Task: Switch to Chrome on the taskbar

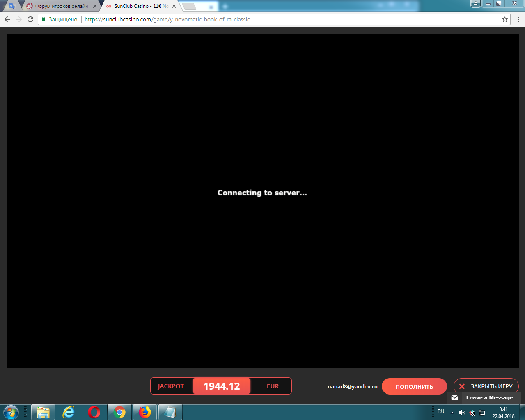Action: 119,412
